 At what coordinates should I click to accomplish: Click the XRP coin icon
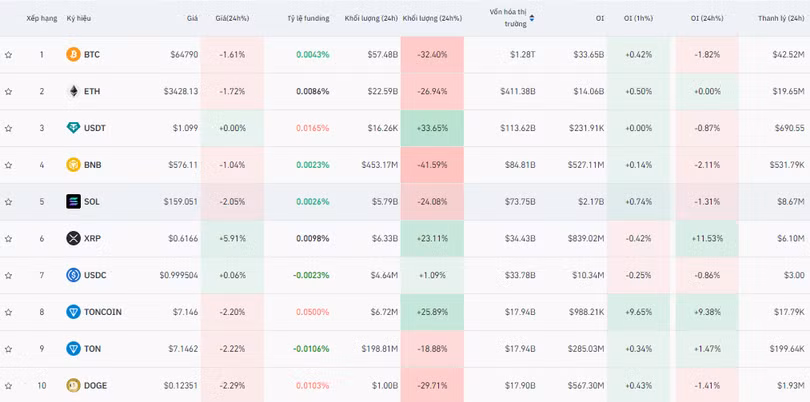(x=73, y=238)
